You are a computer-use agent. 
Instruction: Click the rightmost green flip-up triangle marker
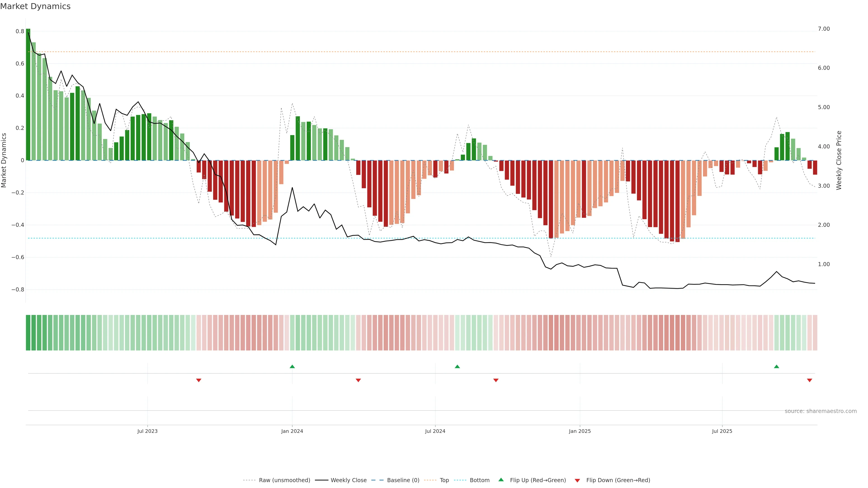pyautogui.click(x=776, y=366)
